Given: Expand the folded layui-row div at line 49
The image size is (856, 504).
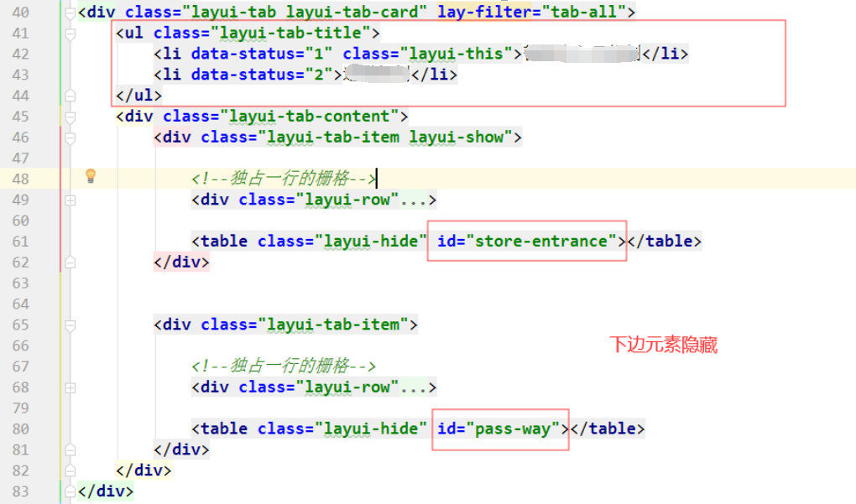Looking at the screenshot, I should 70,200.
